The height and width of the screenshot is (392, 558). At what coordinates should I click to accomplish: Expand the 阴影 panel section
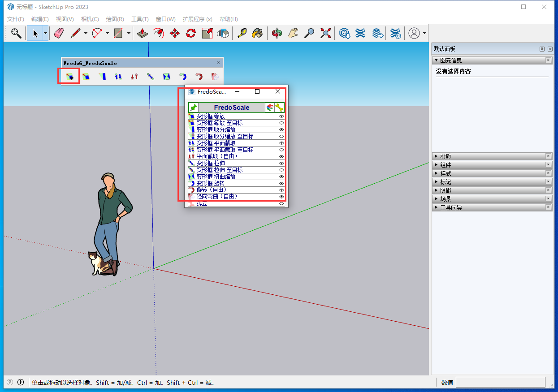446,190
